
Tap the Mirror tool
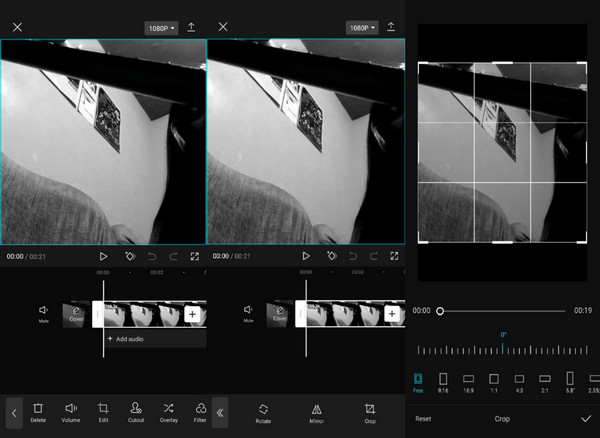pyautogui.click(x=316, y=414)
